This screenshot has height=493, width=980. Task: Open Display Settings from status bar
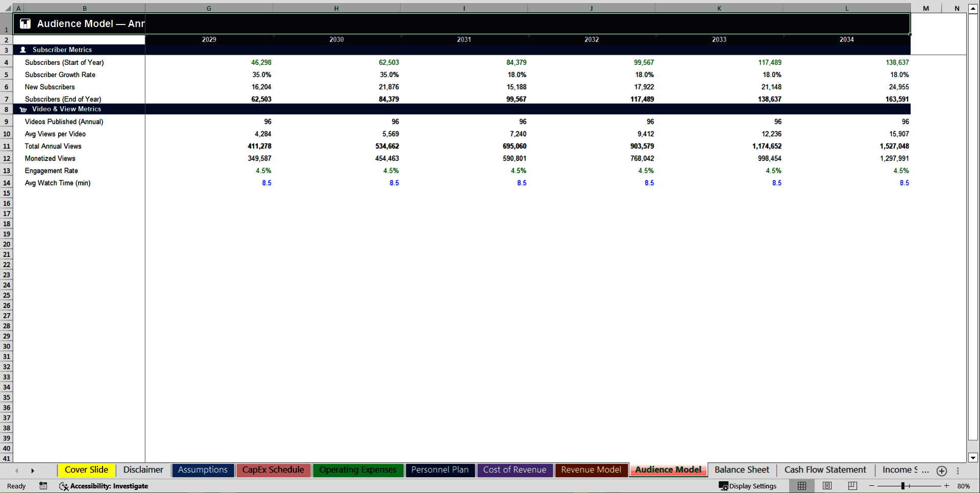tap(748, 486)
